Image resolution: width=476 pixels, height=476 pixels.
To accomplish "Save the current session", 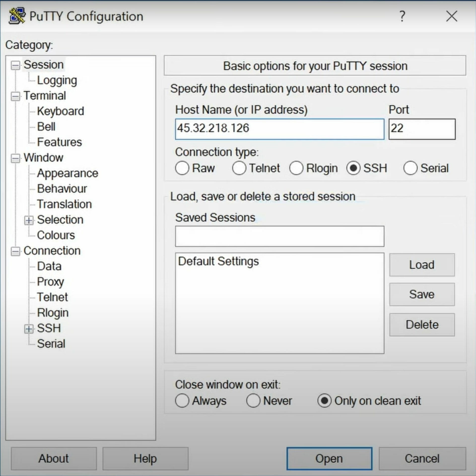I will tap(422, 294).
